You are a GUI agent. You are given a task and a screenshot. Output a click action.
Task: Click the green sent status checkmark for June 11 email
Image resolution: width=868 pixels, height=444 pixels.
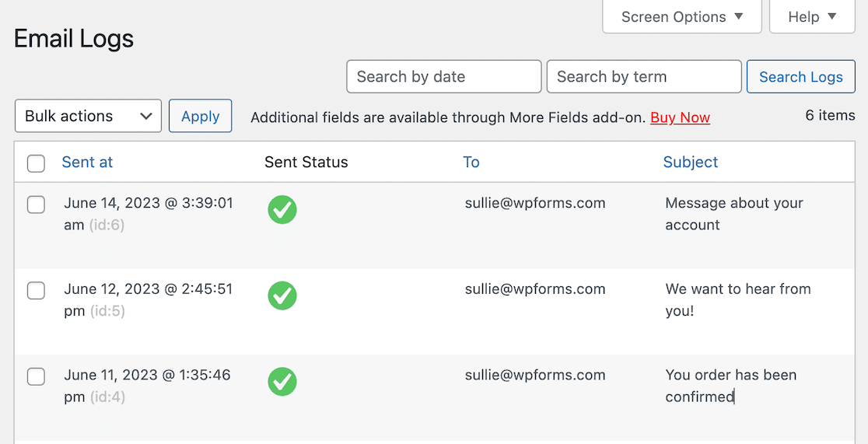tap(282, 382)
